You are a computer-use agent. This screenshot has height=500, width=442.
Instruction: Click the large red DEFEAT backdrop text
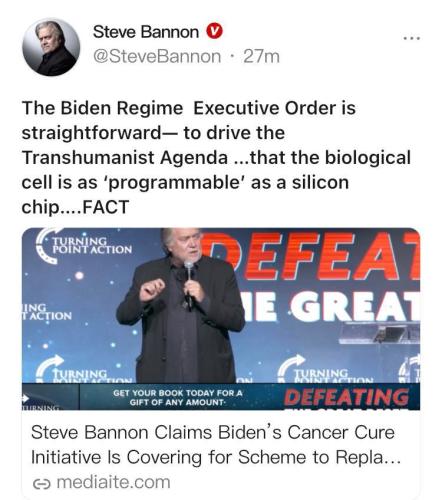(x=313, y=256)
